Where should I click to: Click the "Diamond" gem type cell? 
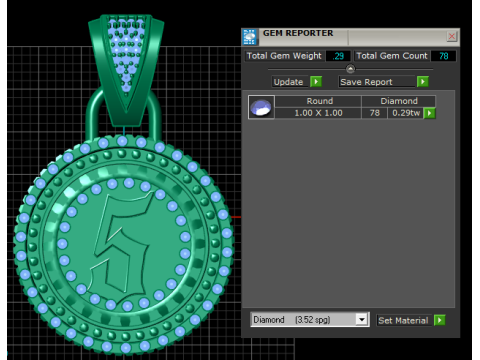click(399, 101)
